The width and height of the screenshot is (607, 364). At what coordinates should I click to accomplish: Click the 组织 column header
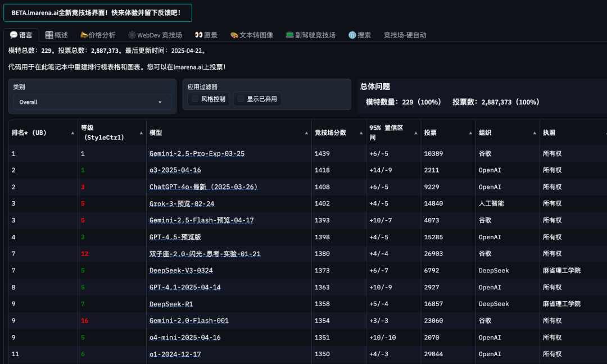(508, 133)
